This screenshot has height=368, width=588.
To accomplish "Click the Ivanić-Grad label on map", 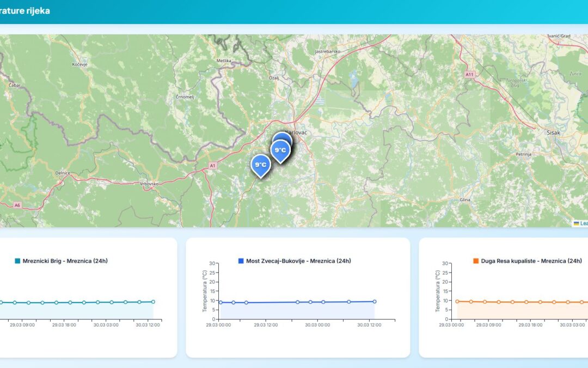I will [559, 36].
